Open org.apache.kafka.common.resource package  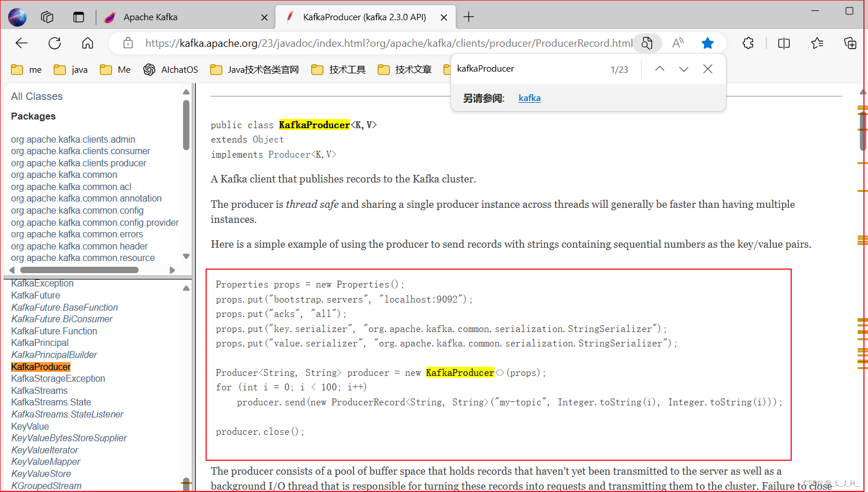(83, 258)
